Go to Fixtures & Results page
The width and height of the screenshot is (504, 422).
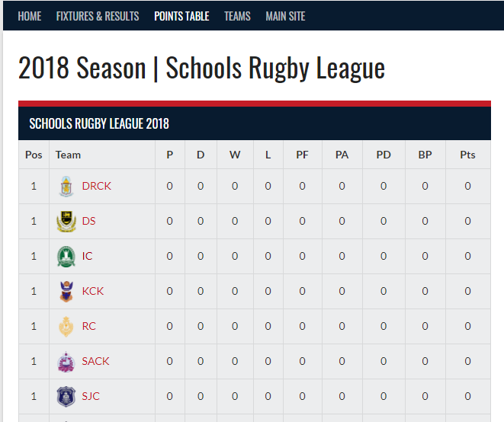[x=98, y=16]
